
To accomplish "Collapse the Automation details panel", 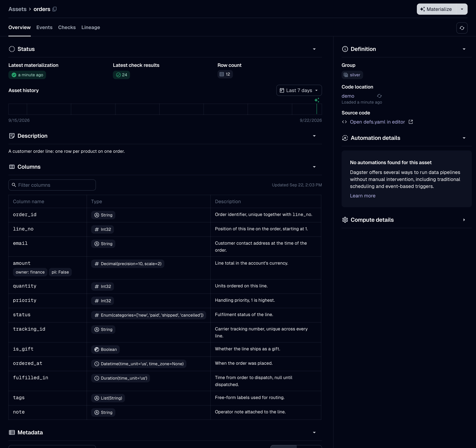I will (464, 138).
